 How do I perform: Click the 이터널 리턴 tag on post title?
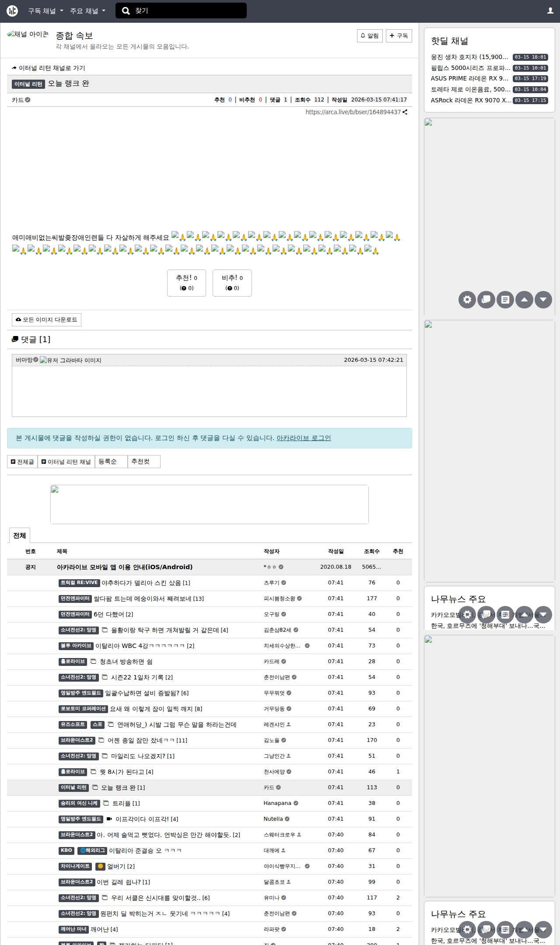(x=28, y=84)
